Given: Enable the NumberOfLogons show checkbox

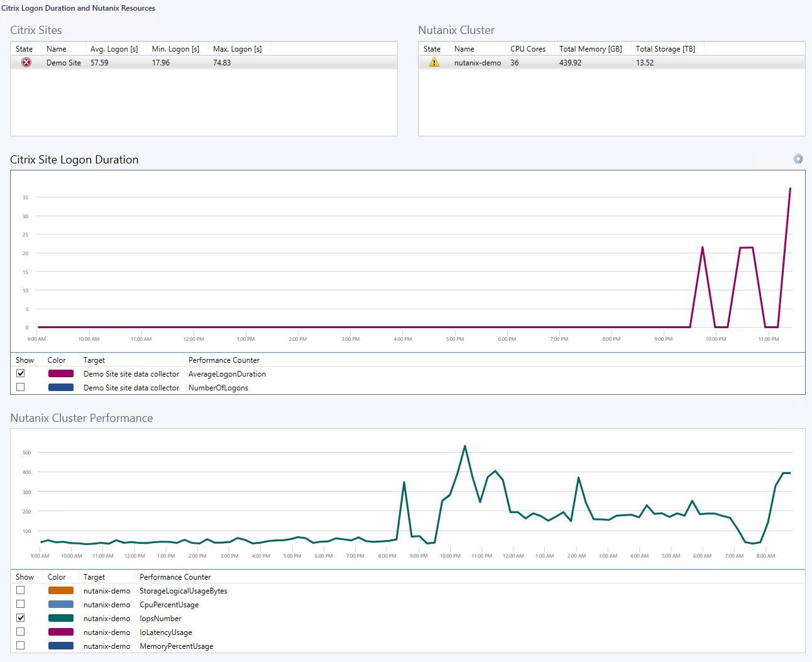Looking at the screenshot, I should (21, 387).
